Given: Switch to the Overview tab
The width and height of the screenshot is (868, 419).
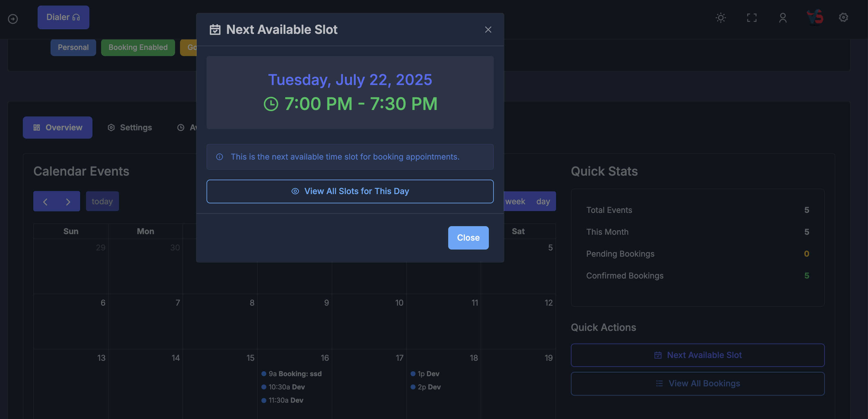Looking at the screenshot, I should click(x=57, y=127).
